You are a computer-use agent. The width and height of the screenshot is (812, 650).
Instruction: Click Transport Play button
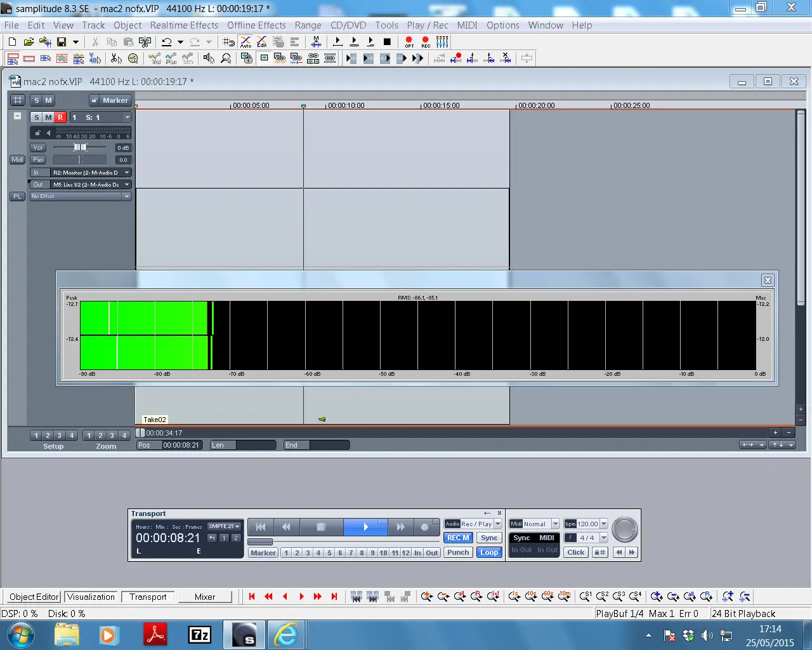pyautogui.click(x=365, y=527)
